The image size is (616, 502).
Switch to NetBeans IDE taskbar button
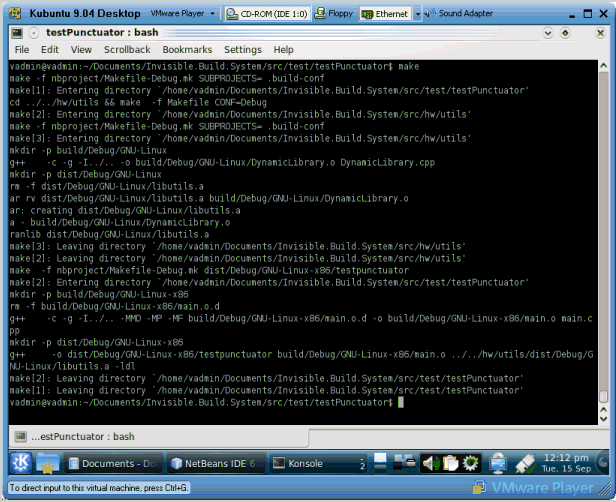213,463
